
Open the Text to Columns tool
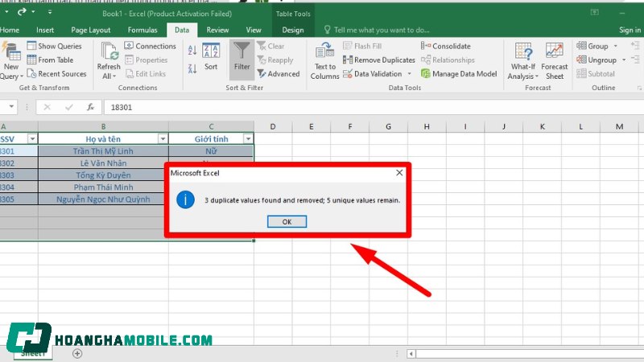pos(324,63)
